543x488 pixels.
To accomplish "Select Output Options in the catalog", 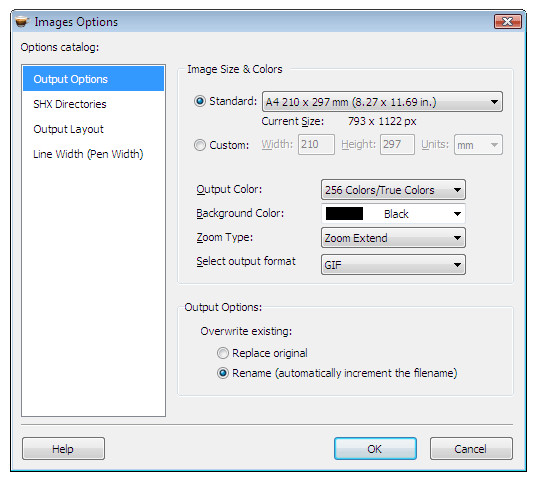I will 93,79.
